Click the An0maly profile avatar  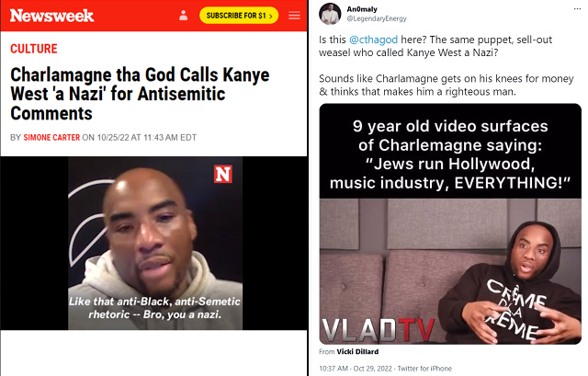(330, 14)
